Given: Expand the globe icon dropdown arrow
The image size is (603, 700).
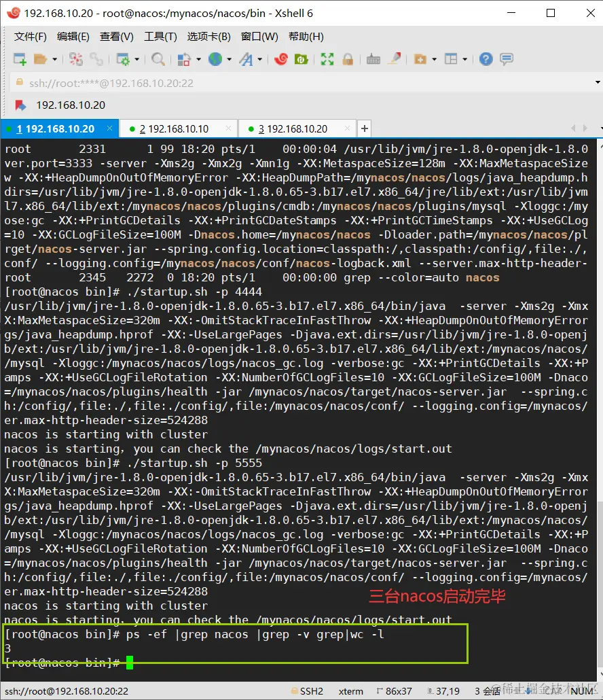Looking at the screenshot, I should tap(230, 59).
